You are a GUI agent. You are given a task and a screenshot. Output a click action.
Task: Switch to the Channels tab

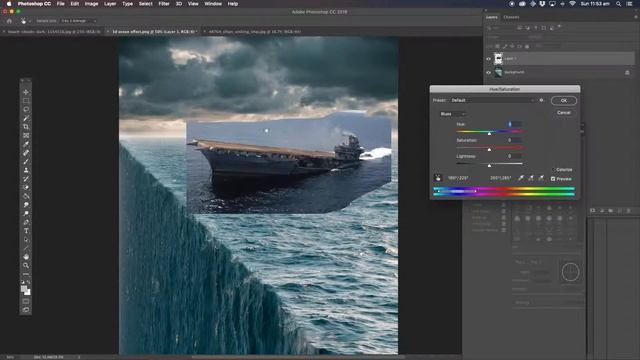pyautogui.click(x=511, y=17)
